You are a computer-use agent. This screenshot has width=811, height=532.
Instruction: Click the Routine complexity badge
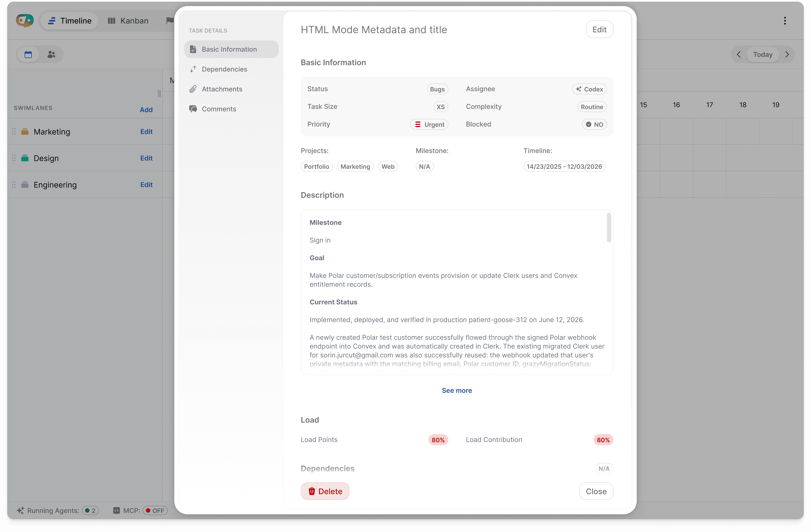tap(592, 107)
